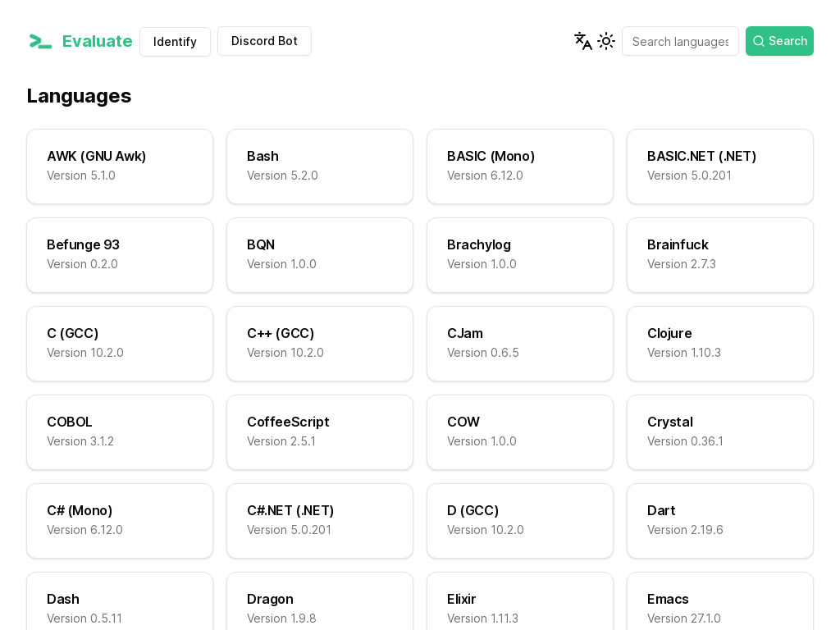Click the Evaluate terminal logo icon
The height and width of the screenshot is (630, 840).
[40, 41]
